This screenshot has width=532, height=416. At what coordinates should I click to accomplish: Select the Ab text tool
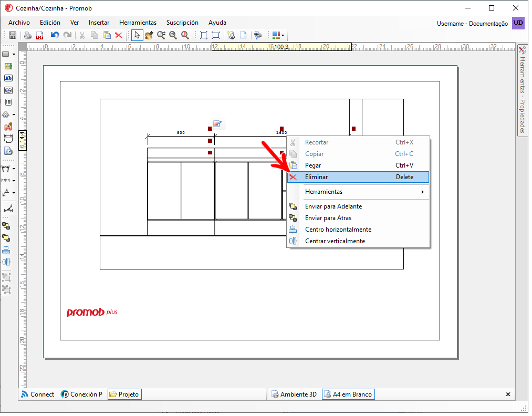pos(8,78)
